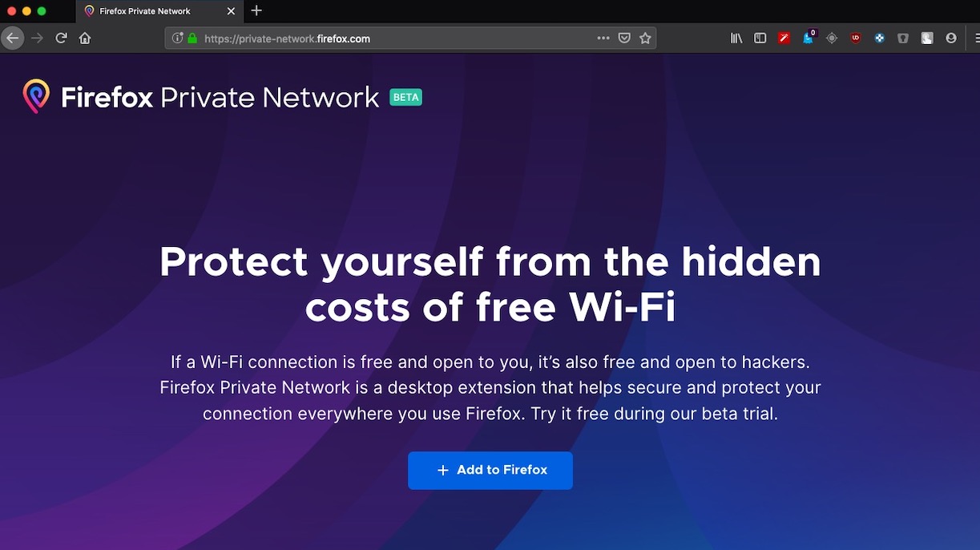This screenshot has height=550, width=980.
Task: Focus the URL address field
Action: 385,38
